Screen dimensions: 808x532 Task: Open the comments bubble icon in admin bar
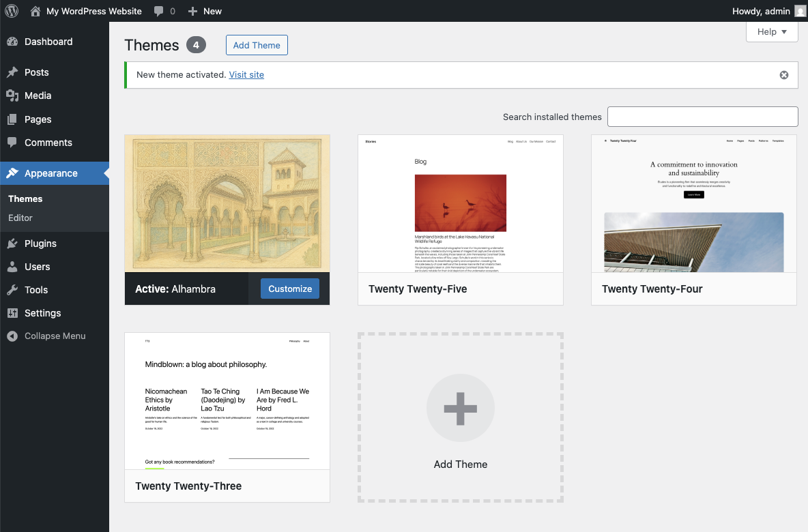coord(159,12)
